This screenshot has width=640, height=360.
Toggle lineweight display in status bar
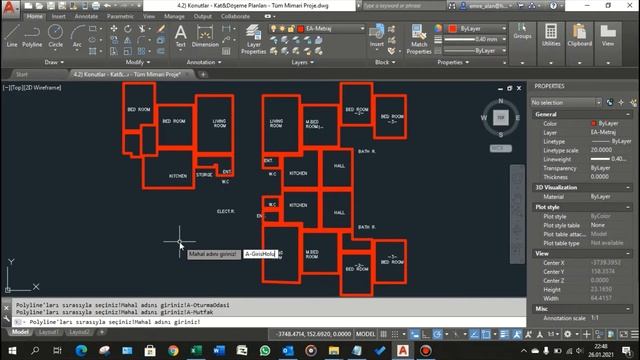click(504, 334)
